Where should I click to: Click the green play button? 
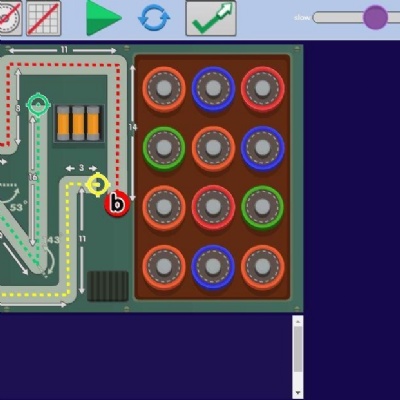point(103,18)
